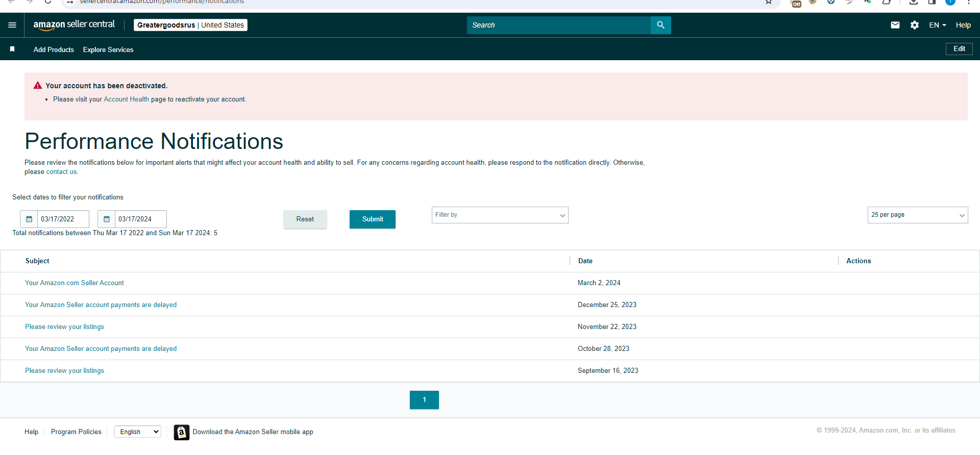This screenshot has height=455, width=980.
Task: Go to page 1 of notifications
Action: (424, 400)
